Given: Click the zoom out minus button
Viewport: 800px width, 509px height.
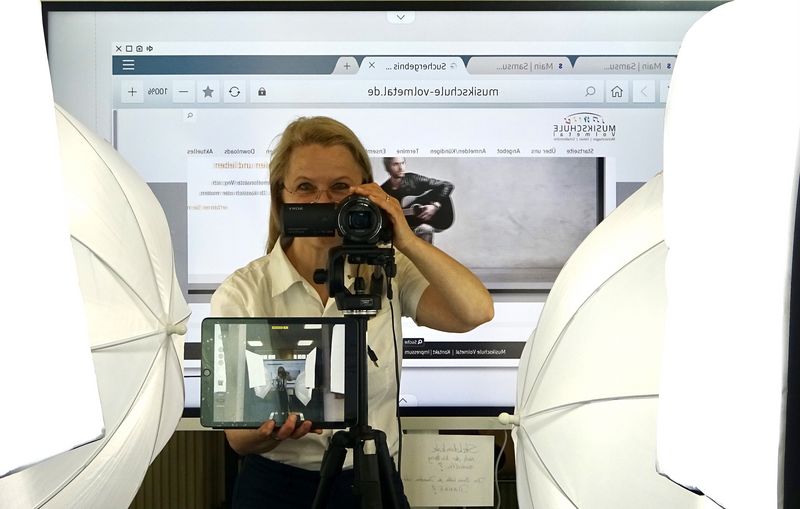Looking at the screenshot, I should click(x=183, y=92).
